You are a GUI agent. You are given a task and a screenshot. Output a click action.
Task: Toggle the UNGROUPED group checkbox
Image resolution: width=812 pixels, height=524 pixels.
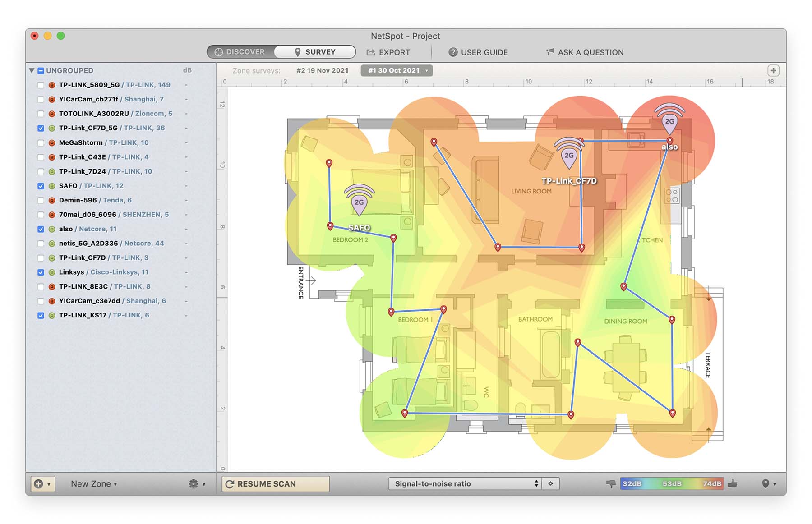[x=41, y=71]
